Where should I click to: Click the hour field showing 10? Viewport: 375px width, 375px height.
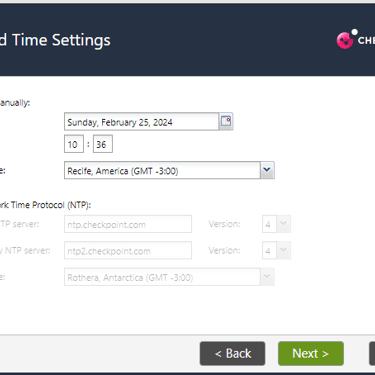pos(74,144)
